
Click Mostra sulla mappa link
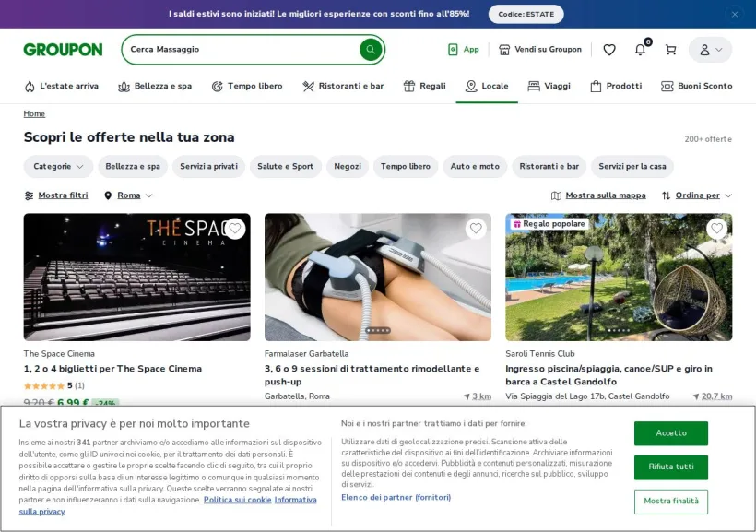(x=606, y=195)
